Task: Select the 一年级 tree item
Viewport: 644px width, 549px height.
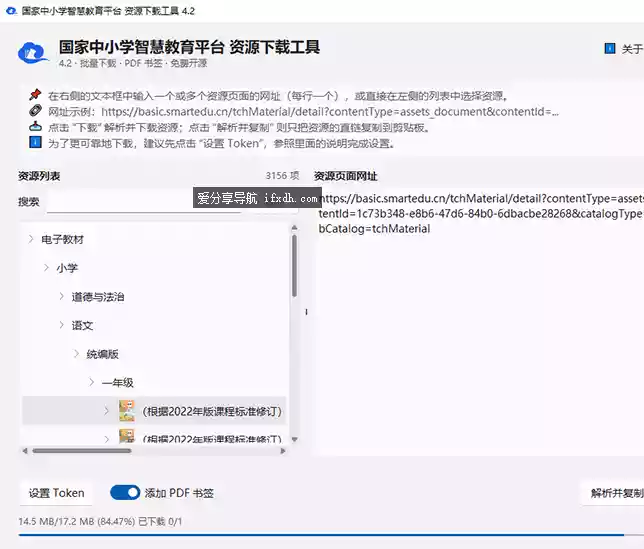Action: click(x=118, y=383)
